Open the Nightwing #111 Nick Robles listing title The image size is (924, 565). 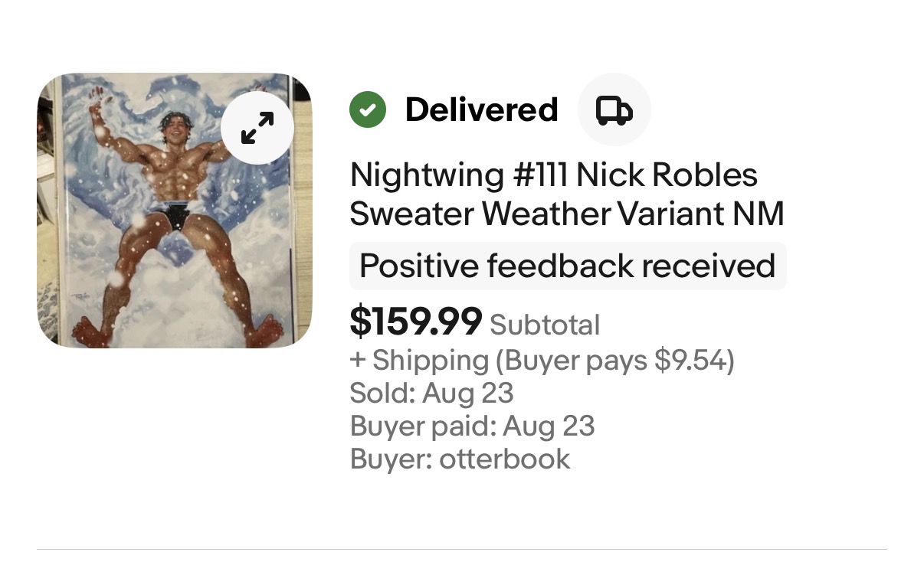click(554, 175)
